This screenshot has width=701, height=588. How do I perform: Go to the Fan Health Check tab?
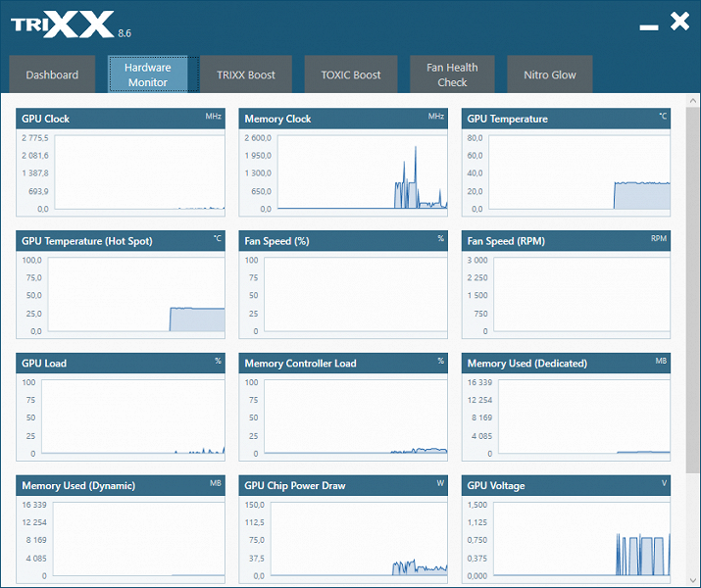pos(452,74)
